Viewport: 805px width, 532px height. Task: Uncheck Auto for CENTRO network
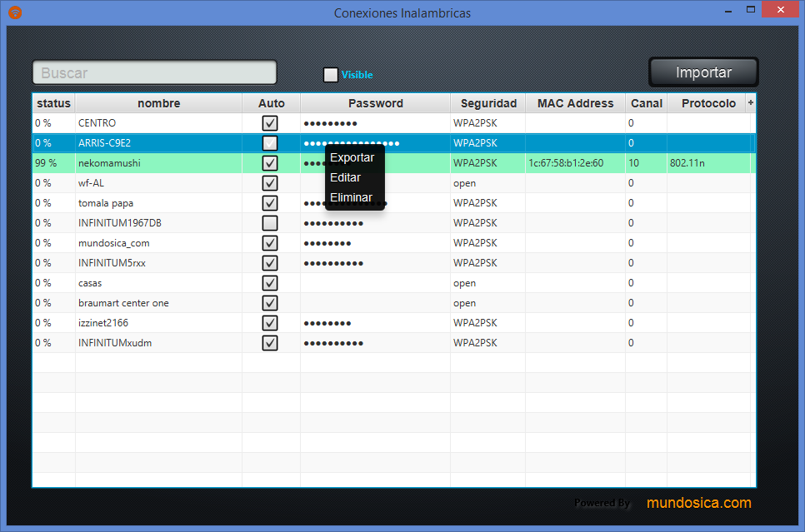pos(270,123)
